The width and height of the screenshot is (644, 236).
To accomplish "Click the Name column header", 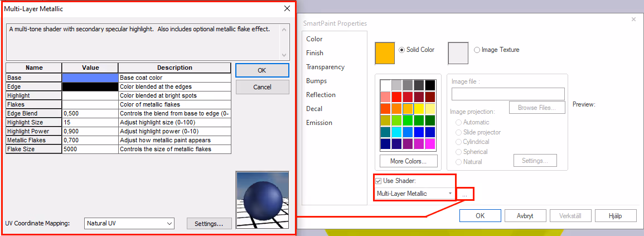I will coord(34,68).
